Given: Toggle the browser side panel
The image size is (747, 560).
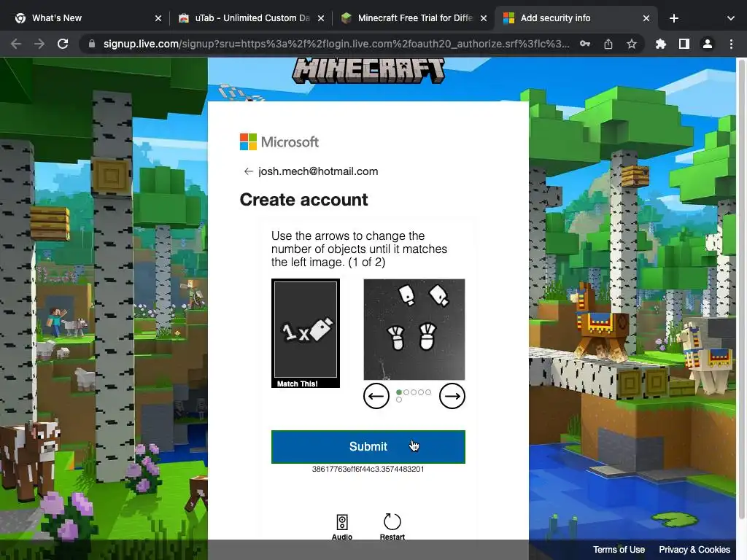Looking at the screenshot, I should (x=684, y=44).
